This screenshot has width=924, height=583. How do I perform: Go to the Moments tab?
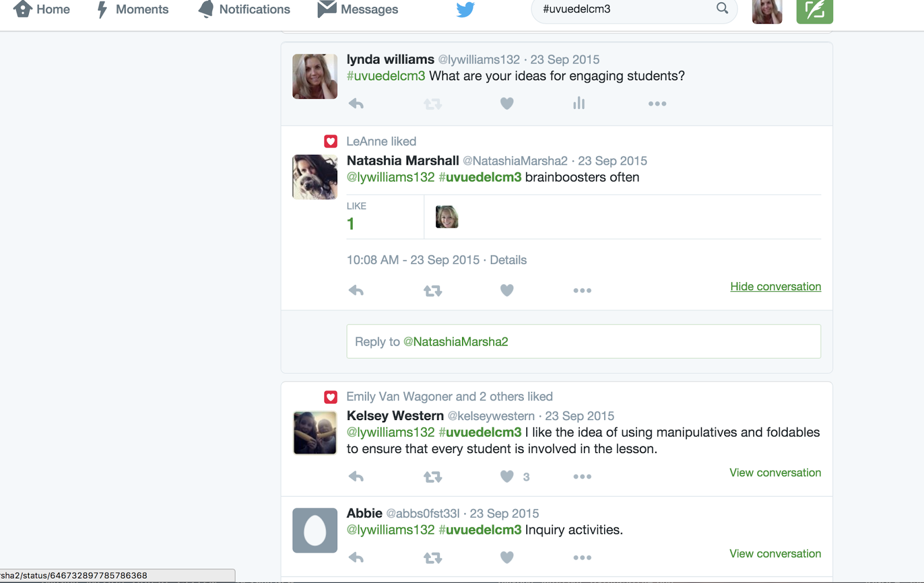[132, 9]
